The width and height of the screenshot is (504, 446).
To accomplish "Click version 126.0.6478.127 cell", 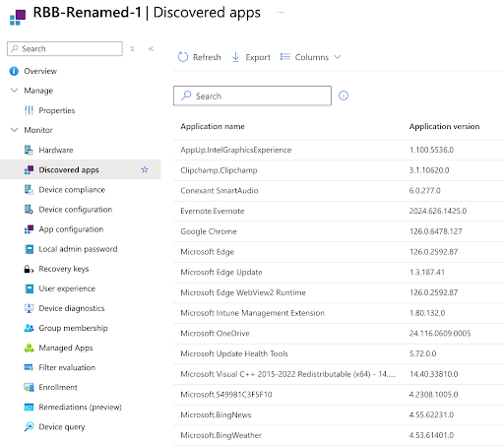I will coord(436,231).
